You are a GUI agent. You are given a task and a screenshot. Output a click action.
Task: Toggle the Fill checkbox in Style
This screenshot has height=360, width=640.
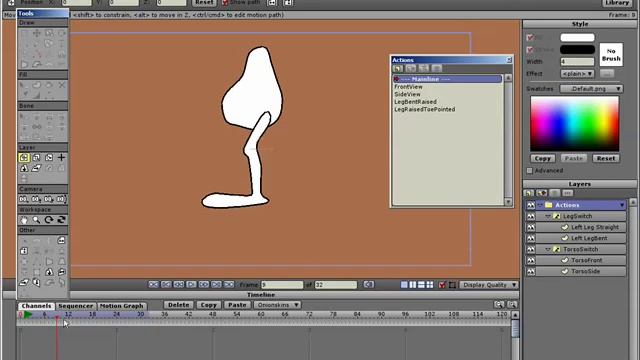pyautogui.click(x=530, y=38)
